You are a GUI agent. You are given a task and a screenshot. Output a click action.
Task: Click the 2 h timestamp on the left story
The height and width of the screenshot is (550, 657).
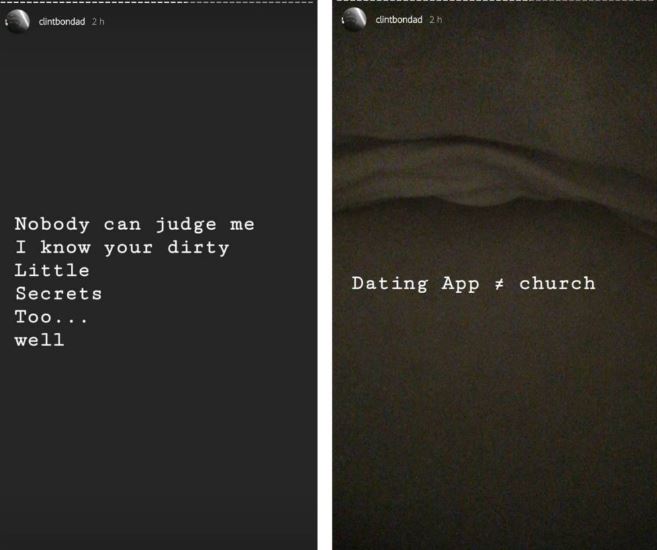pyautogui.click(x=98, y=21)
